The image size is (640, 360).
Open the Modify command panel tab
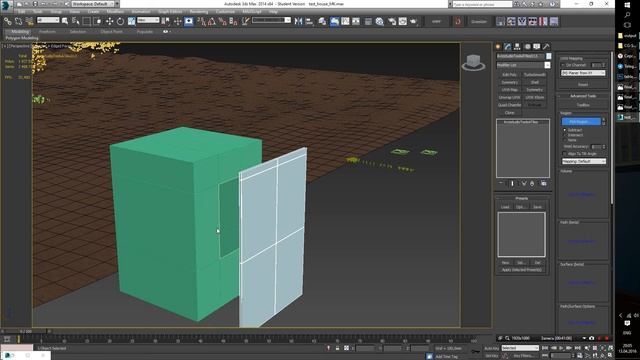507,47
